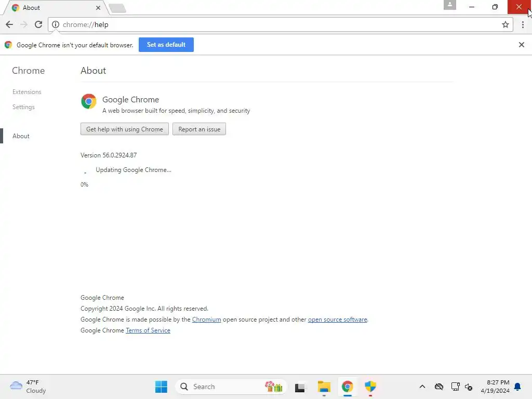Bookmark this page with the star icon
This screenshot has width=532, height=399.
505,24
